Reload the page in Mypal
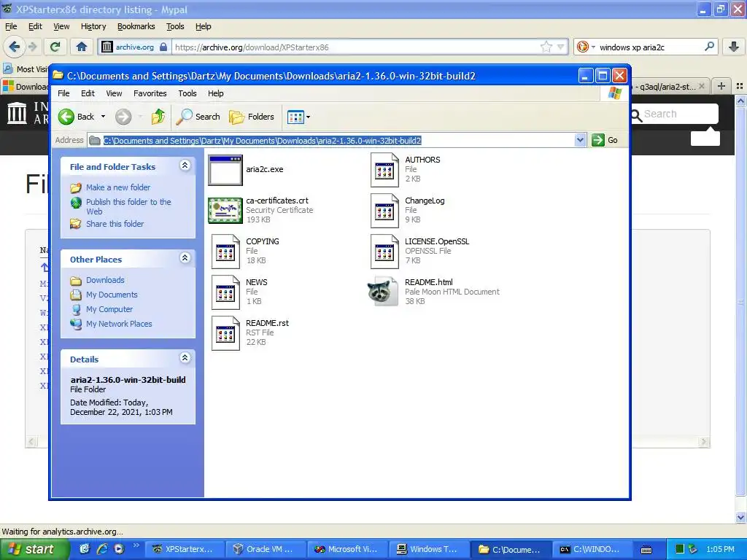The height and width of the screenshot is (560, 747). tap(55, 47)
